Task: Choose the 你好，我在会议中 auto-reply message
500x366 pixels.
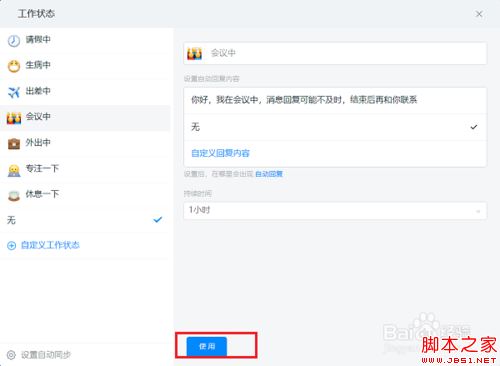Action: (335, 100)
